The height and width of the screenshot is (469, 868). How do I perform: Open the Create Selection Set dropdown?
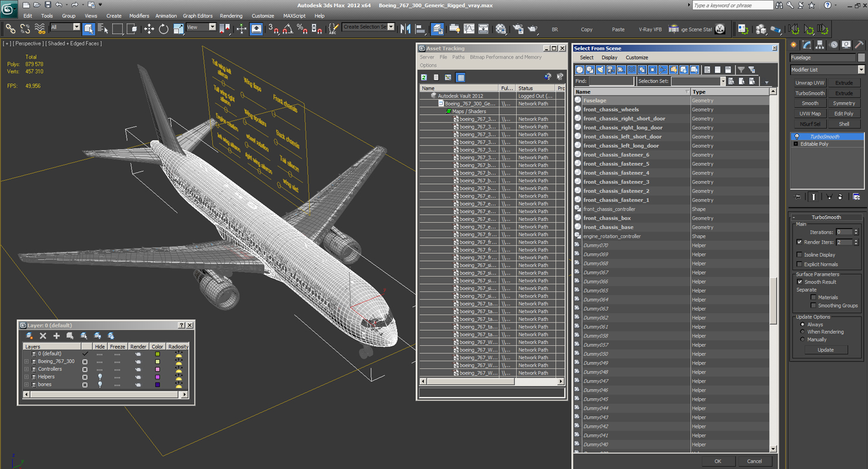[x=368, y=27]
